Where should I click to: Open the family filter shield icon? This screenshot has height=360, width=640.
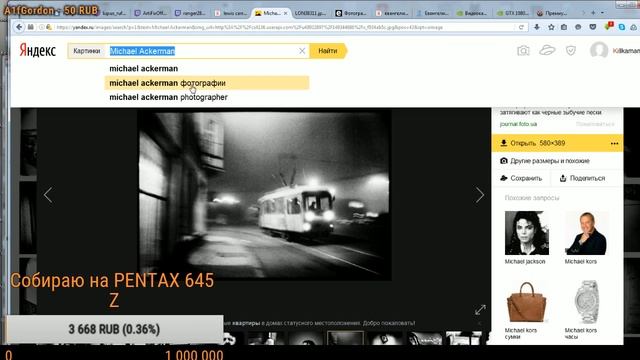(x=571, y=51)
